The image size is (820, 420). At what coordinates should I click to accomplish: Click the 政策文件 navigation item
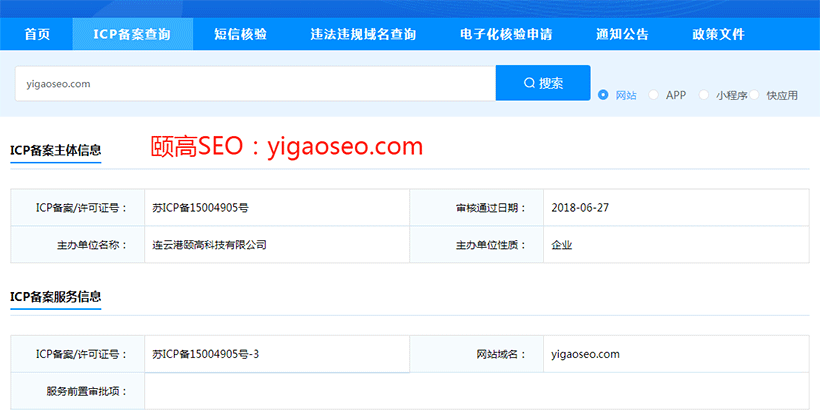point(718,34)
